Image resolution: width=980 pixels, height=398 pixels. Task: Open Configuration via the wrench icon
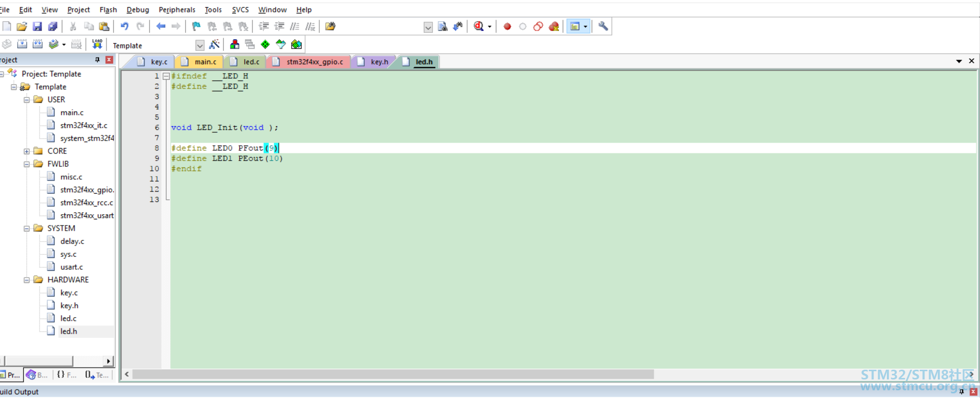(603, 26)
